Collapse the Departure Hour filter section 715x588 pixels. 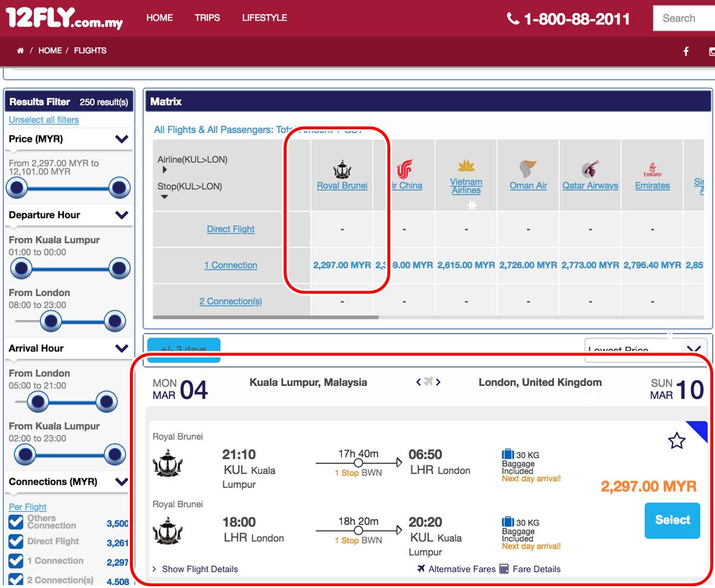[122, 215]
